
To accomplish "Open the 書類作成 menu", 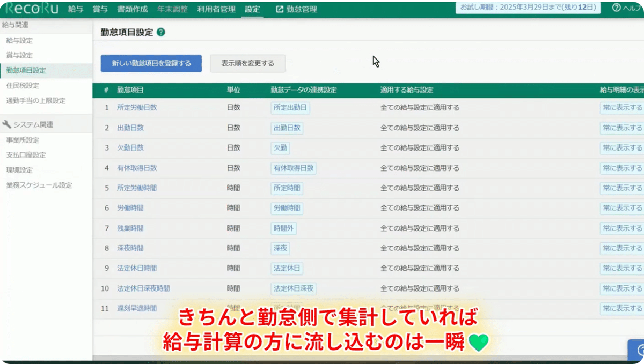I will (x=133, y=9).
